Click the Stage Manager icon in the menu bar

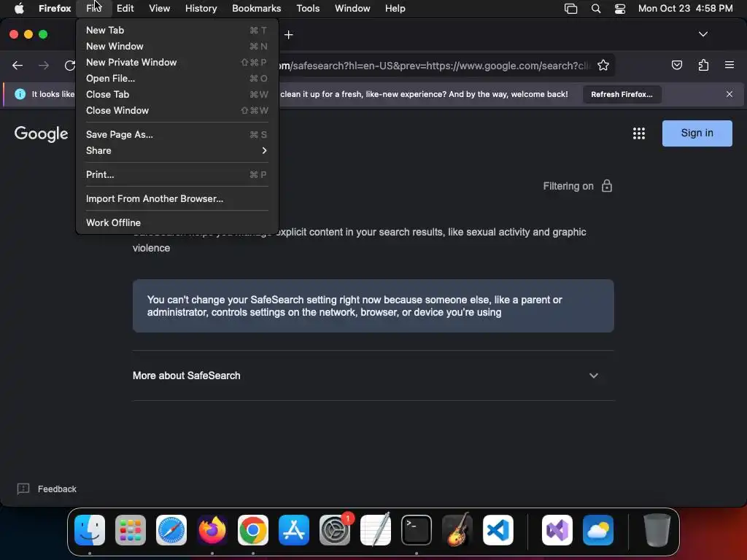coord(570,9)
